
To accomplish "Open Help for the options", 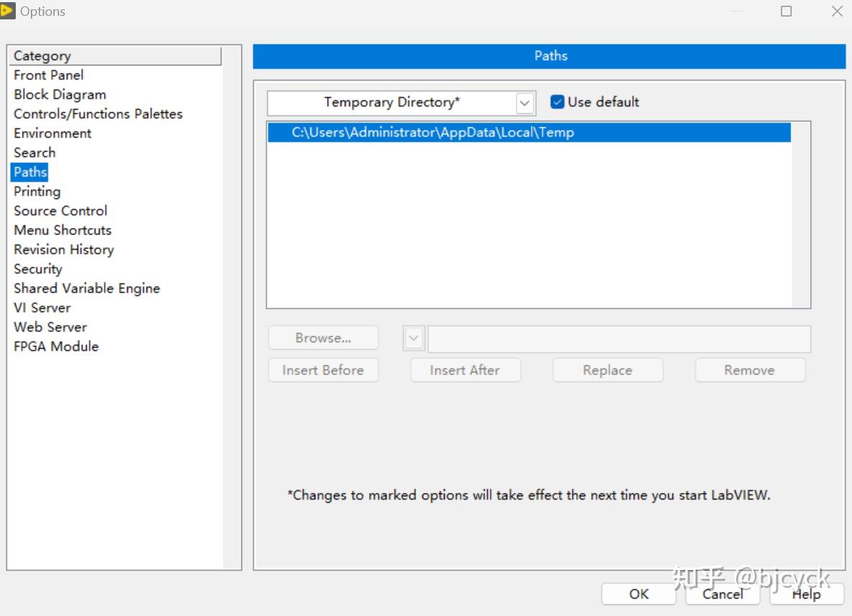I will pyautogui.click(x=806, y=594).
